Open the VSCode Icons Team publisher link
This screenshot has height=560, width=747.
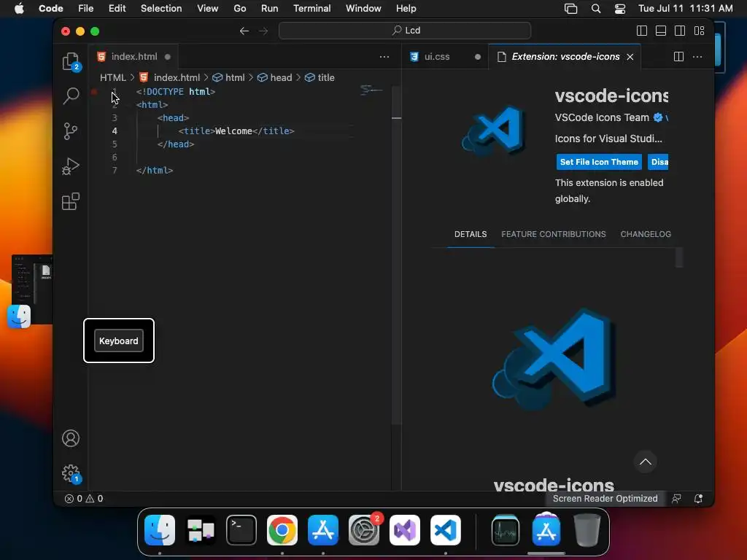[602, 117]
